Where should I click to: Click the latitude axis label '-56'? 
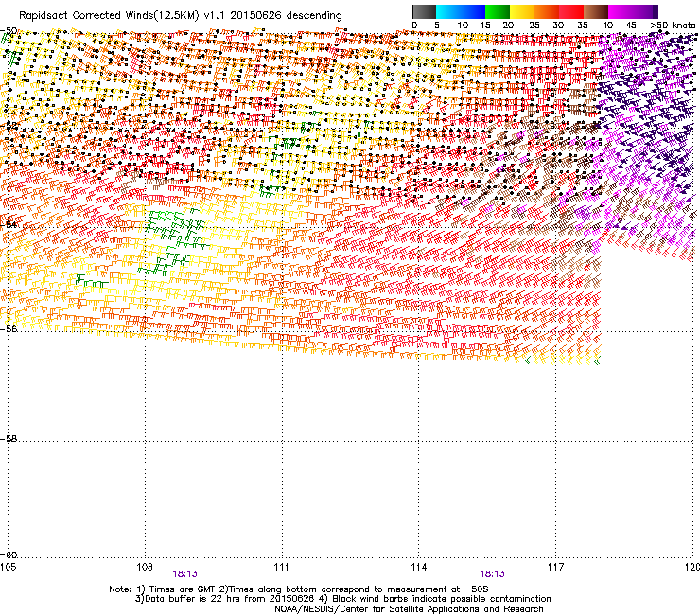pyautogui.click(x=9, y=328)
